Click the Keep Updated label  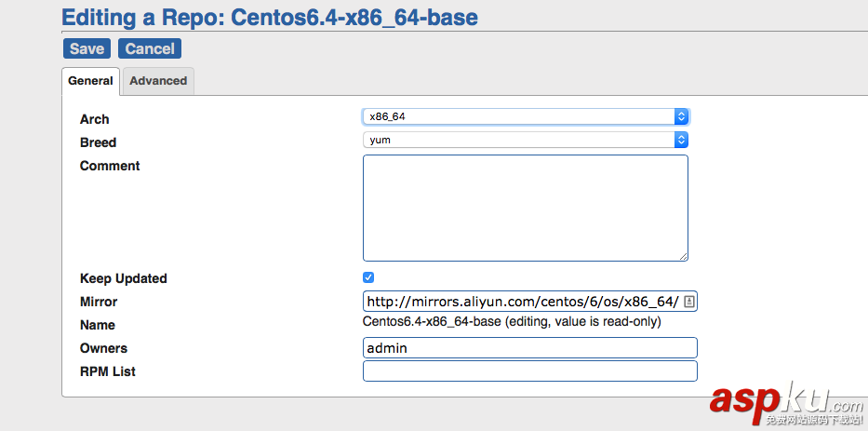[124, 278]
